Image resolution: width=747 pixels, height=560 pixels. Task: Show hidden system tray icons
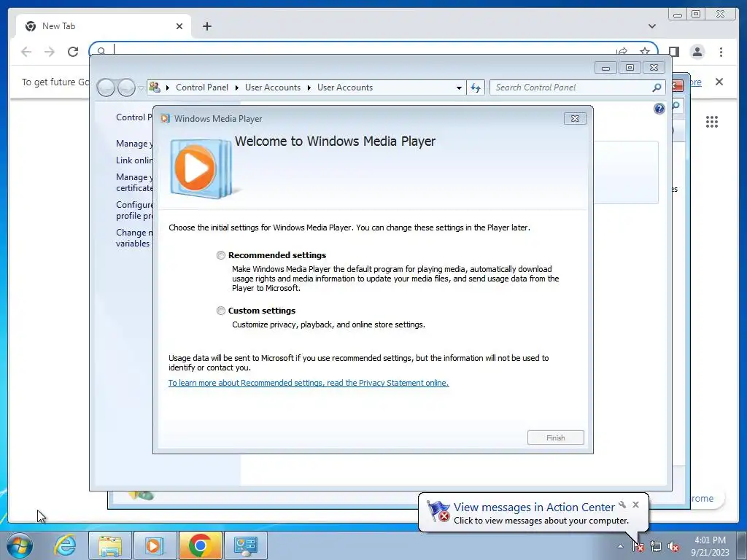[x=620, y=546]
